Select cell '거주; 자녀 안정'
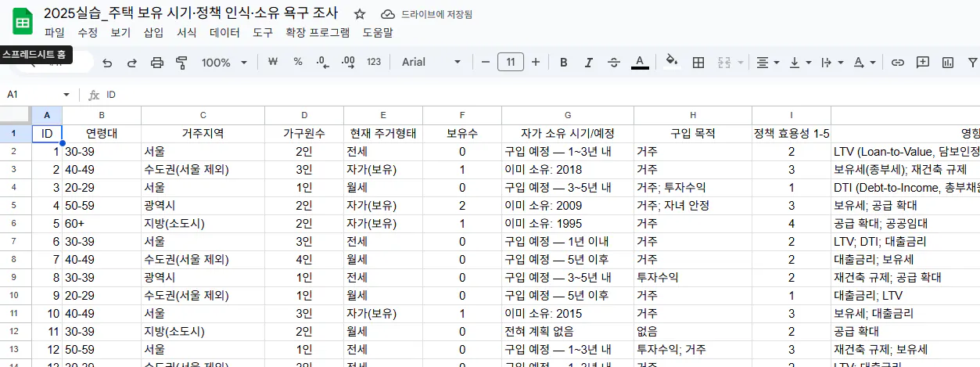Screen dimensions: 980x367 click(x=693, y=205)
